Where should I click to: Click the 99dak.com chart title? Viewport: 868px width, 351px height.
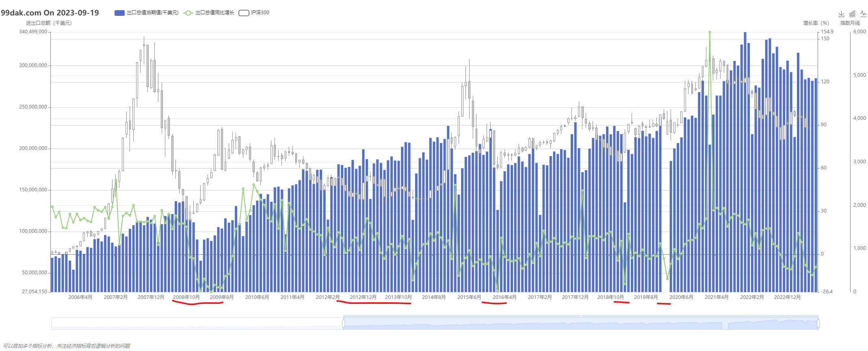pos(50,13)
